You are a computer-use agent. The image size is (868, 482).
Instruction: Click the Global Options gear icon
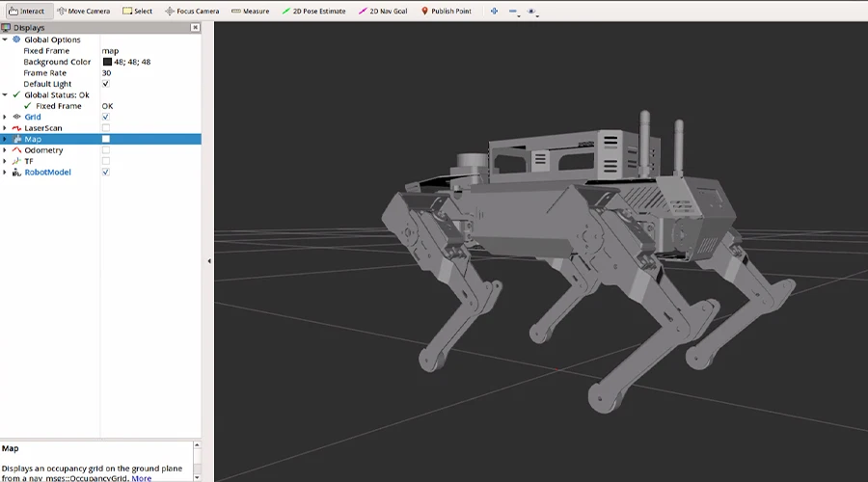[16, 40]
